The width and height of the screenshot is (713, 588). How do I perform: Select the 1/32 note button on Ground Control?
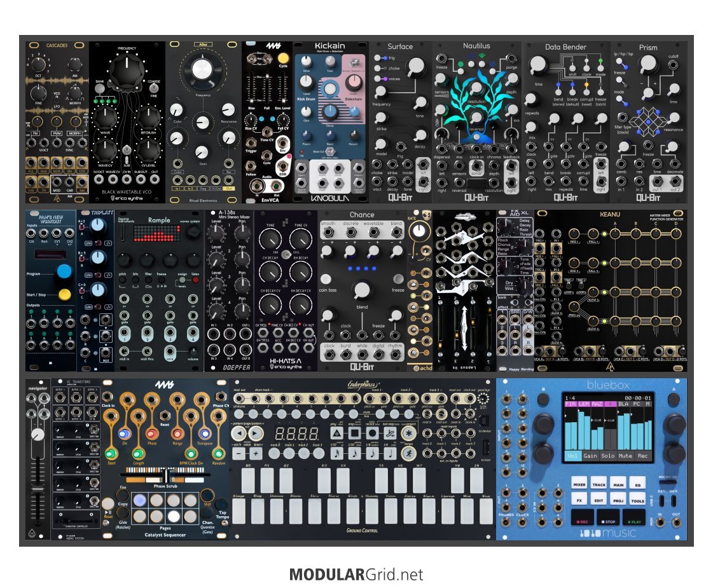[x=336, y=453]
